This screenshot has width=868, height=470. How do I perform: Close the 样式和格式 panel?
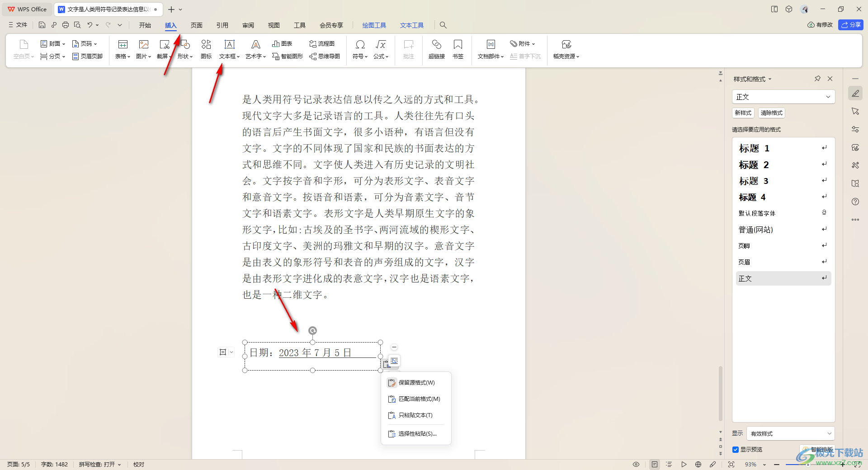[x=830, y=79]
